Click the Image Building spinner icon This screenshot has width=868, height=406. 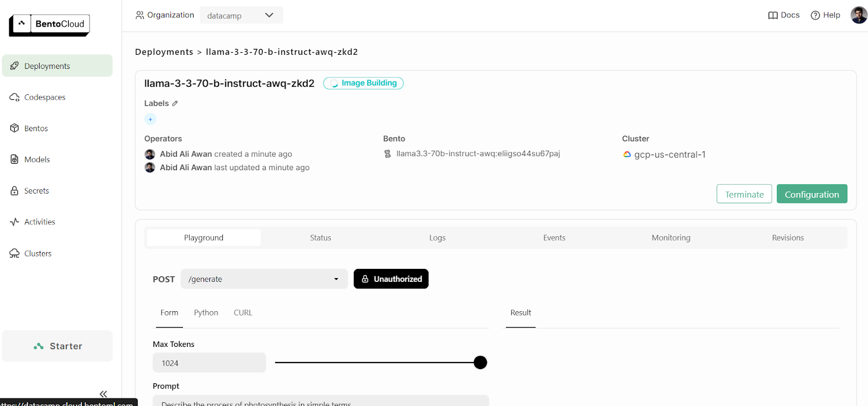[334, 83]
